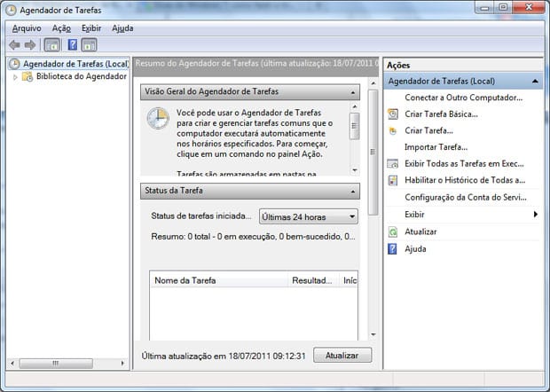Click the Forward arrow toolbar icon
The height and width of the screenshot is (392, 550).
30,45
